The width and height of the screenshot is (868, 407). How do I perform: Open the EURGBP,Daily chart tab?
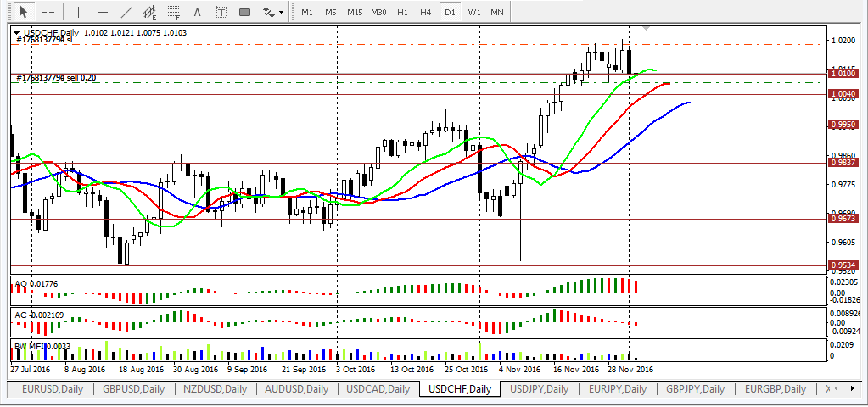pyautogui.click(x=775, y=389)
